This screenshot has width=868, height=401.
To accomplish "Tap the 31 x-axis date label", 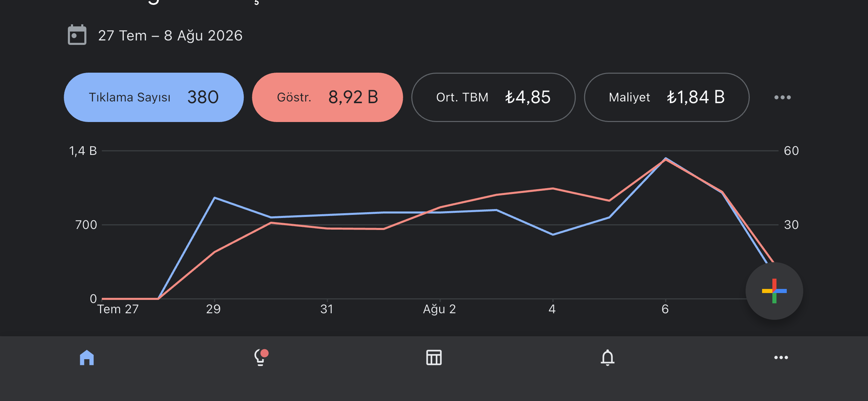I will 327,309.
